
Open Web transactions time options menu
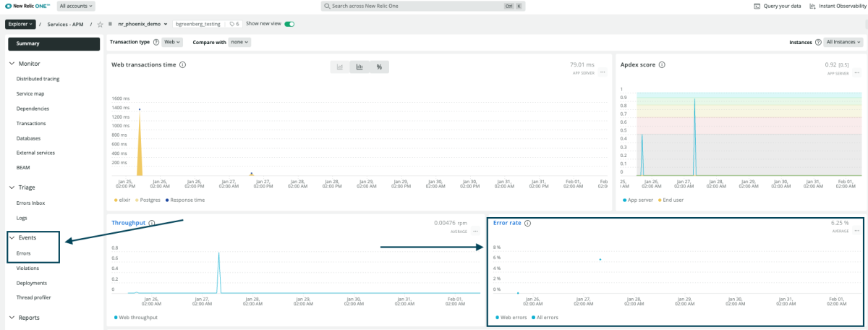click(601, 72)
